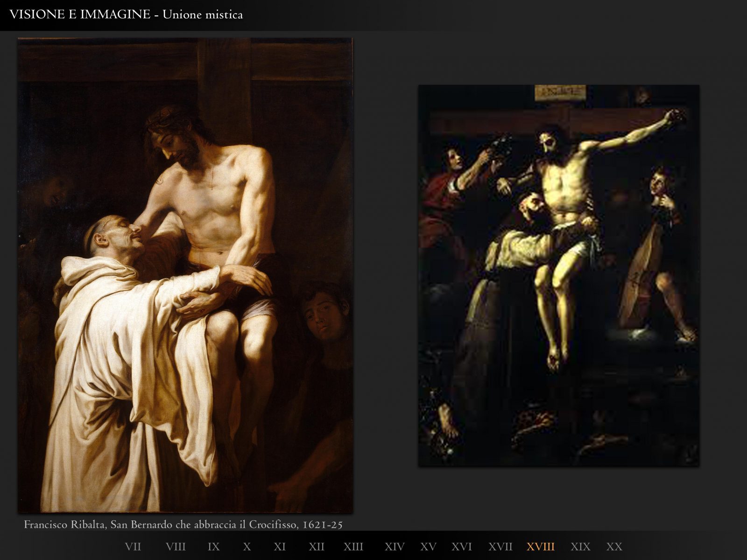This screenshot has height=560, width=747.
Task: Click the dark crucifixion painting on right
Action: coord(558,275)
